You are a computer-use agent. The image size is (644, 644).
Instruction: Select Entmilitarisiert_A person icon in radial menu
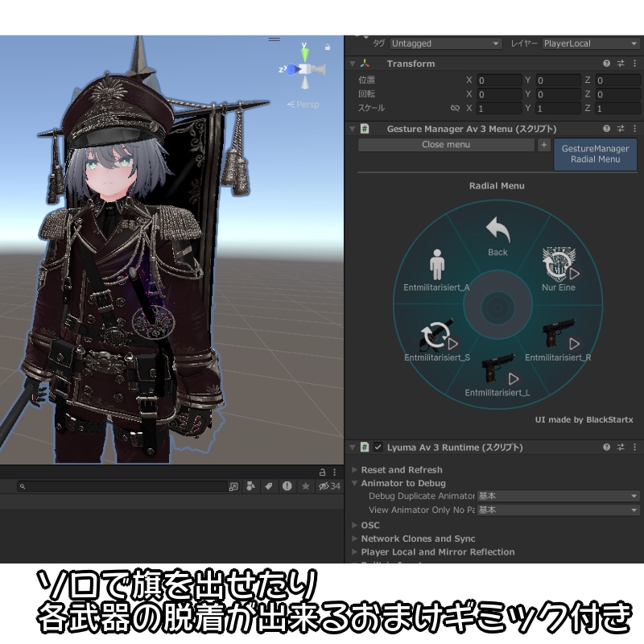pos(437,265)
